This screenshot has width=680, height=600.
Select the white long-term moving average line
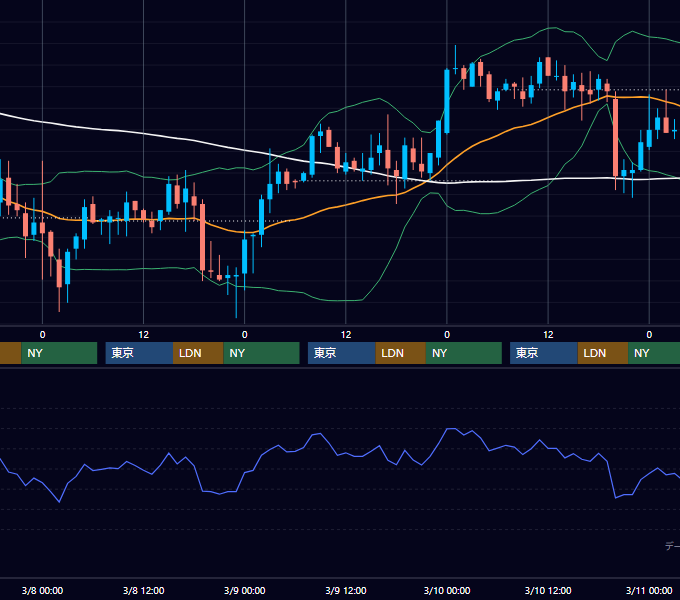coord(143,134)
